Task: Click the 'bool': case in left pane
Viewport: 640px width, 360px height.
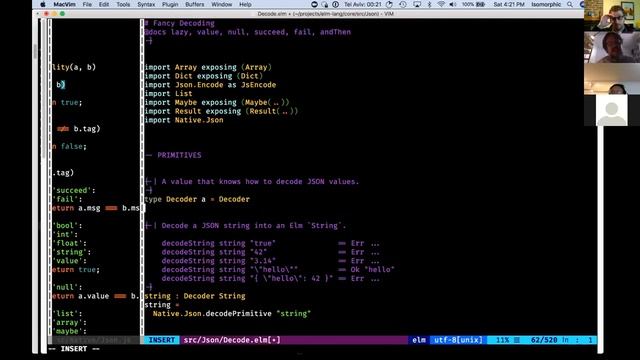Action: [x=67, y=226]
